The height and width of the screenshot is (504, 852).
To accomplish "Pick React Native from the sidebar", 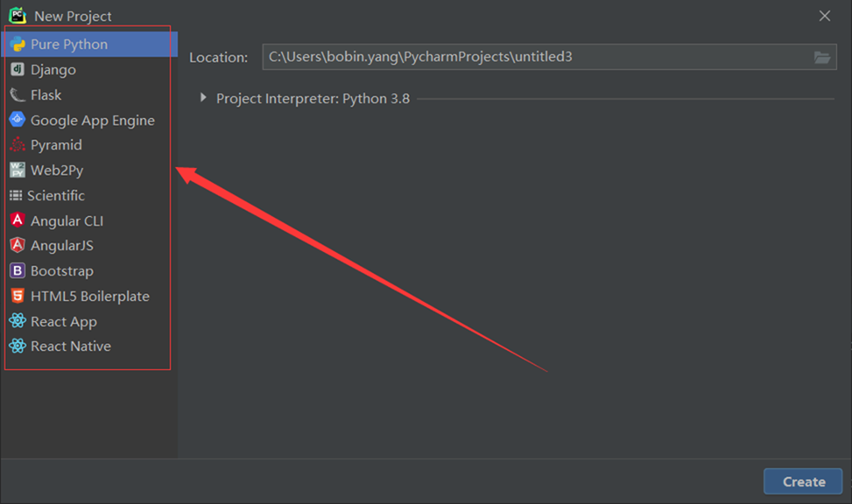I will point(70,346).
